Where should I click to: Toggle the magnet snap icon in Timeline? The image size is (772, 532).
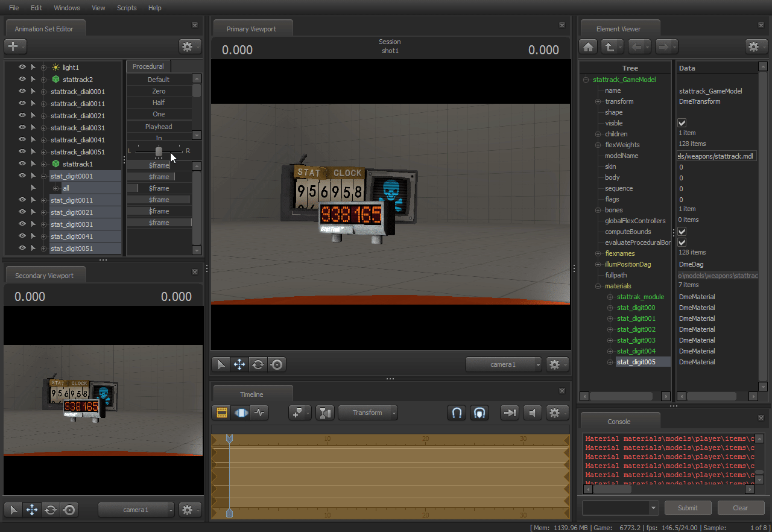[457, 413]
